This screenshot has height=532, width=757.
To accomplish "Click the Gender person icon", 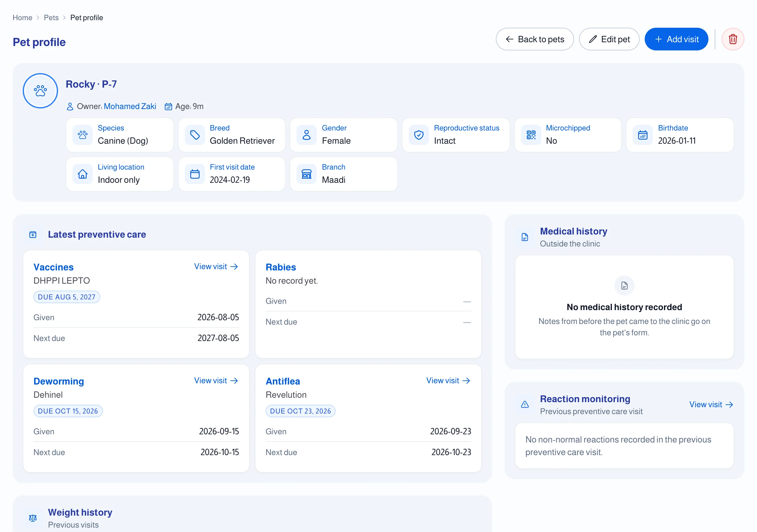I will click(307, 135).
